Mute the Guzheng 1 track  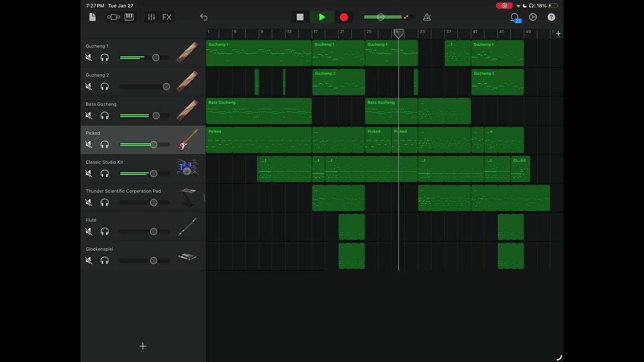89,58
